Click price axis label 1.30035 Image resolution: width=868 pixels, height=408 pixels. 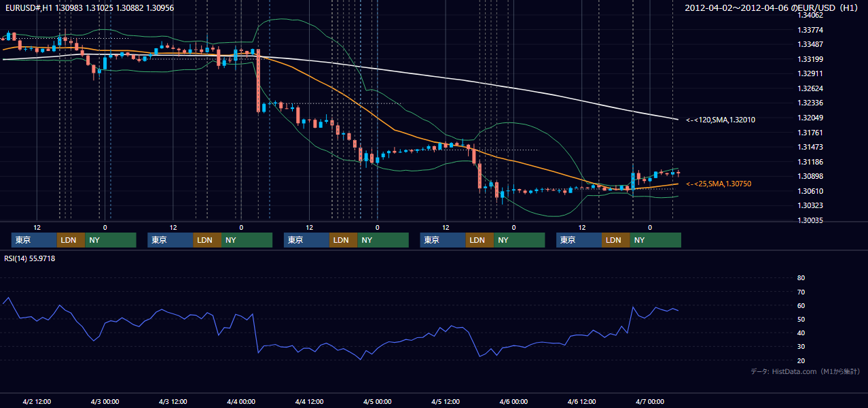[810, 220]
